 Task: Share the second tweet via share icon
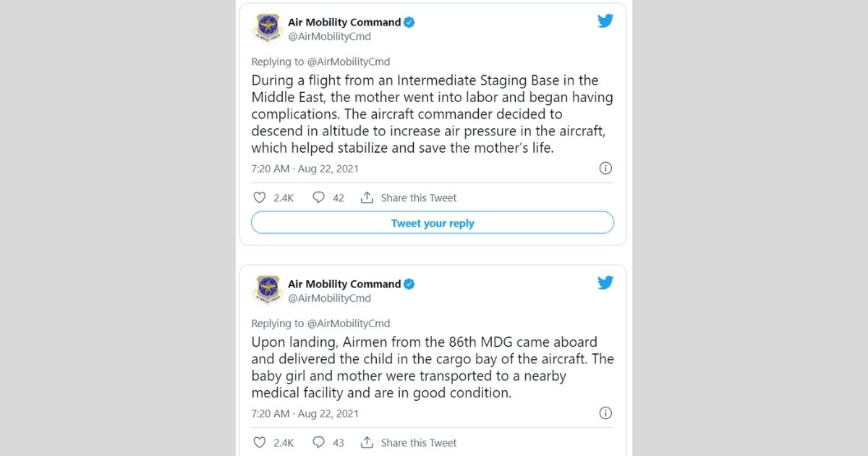[367, 442]
